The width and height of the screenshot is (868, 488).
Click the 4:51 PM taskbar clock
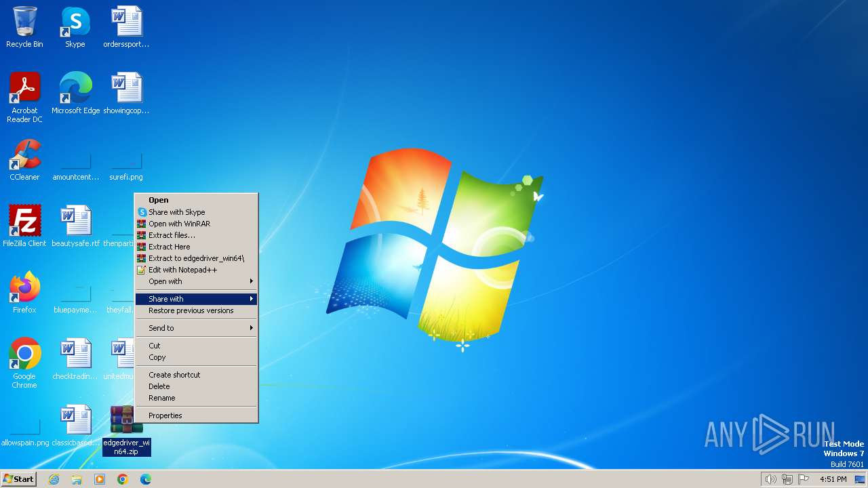coord(833,479)
